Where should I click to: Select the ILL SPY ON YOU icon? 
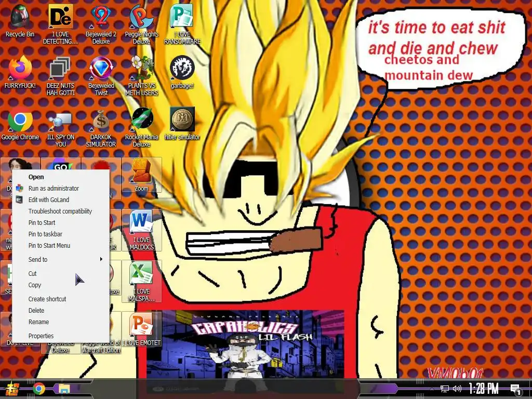point(60,128)
